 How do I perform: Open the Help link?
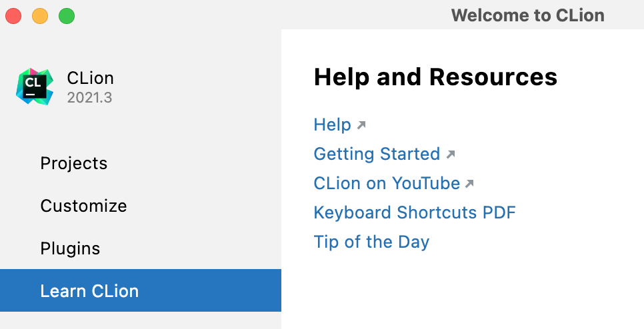(332, 125)
